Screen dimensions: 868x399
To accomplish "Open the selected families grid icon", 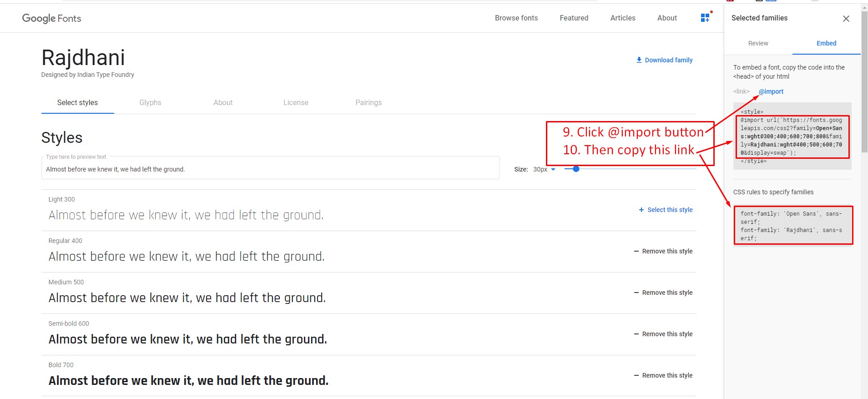I will coord(705,18).
